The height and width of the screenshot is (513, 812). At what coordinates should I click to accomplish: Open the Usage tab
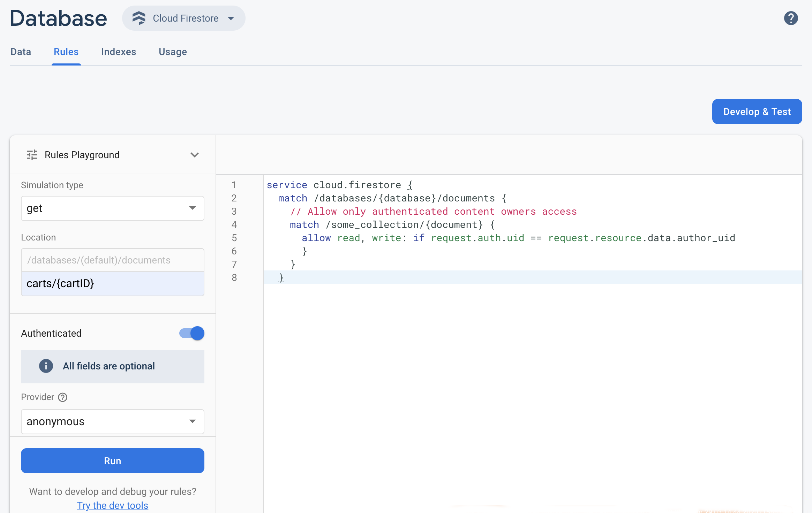(173, 52)
